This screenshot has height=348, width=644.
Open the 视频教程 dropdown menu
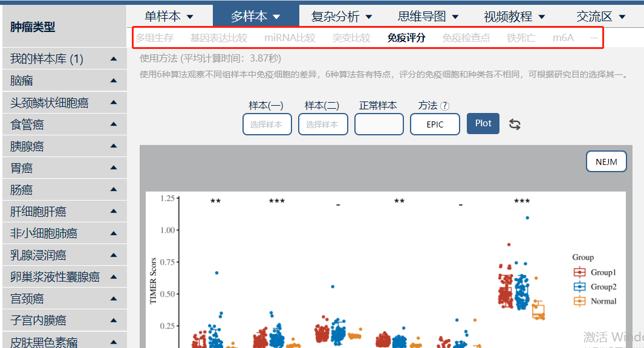click(514, 16)
